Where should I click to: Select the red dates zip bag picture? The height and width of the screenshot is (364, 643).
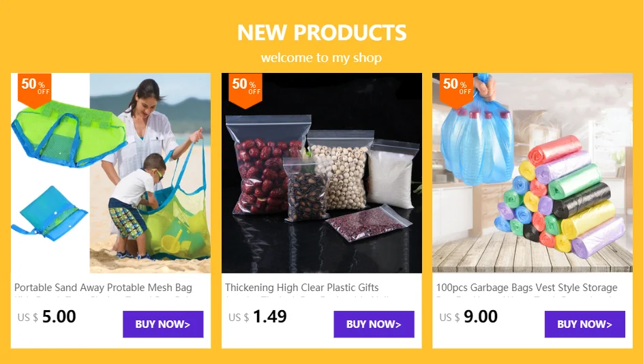(268, 165)
